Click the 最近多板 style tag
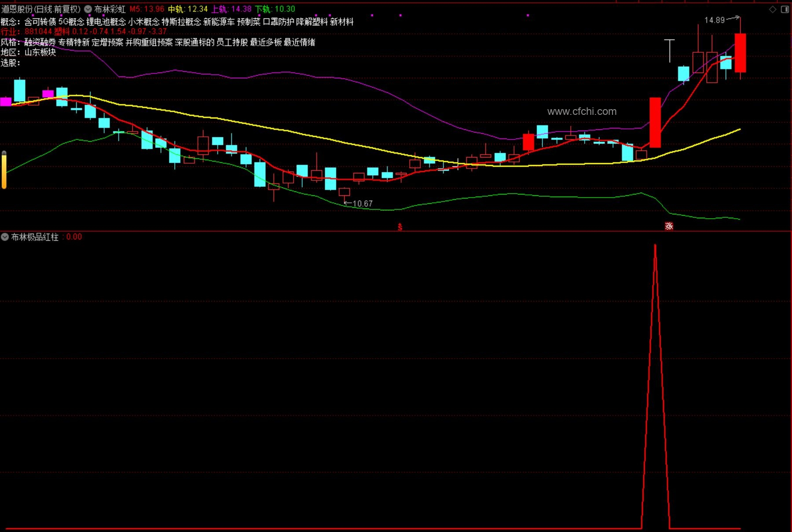The width and height of the screenshot is (792, 532). [266, 42]
